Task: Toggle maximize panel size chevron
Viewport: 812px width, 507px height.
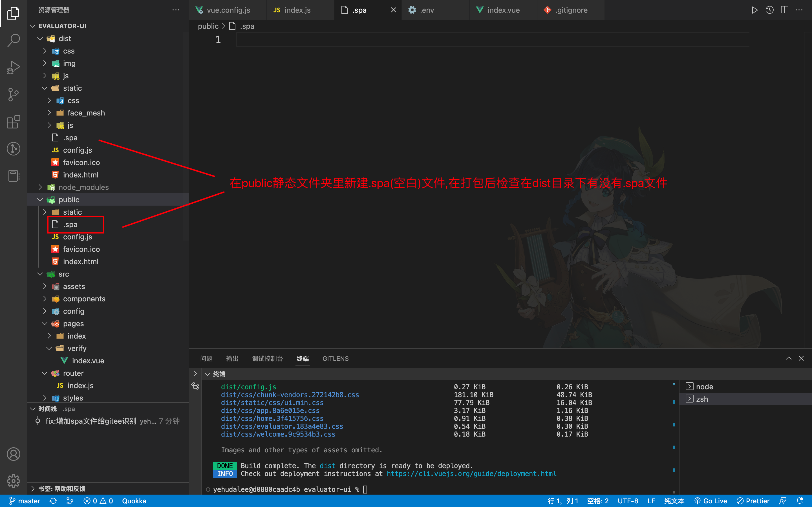Action: pos(789,358)
